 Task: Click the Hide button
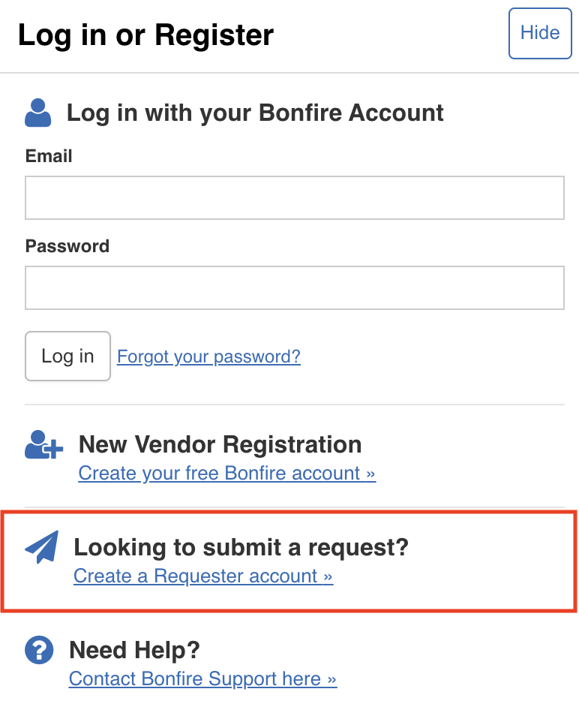click(x=540, y=34)
